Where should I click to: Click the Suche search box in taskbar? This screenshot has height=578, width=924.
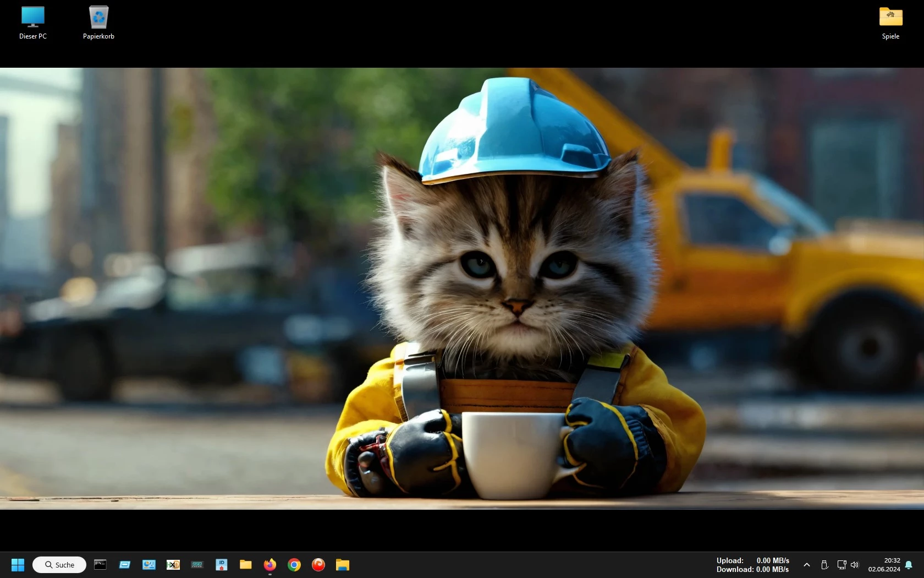59,565
